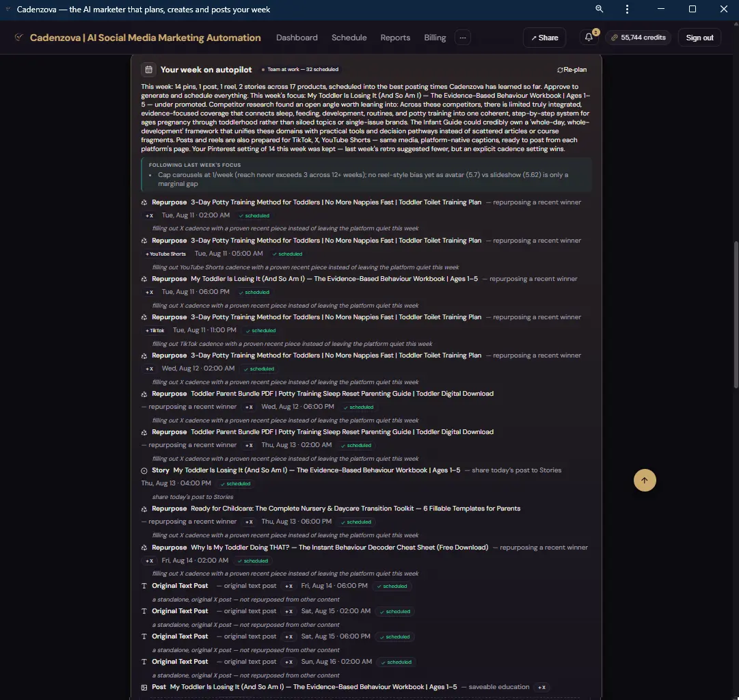Screen dimensions: 739x700
Task: Go to the Dashboard tab
Action: (297, 38)
